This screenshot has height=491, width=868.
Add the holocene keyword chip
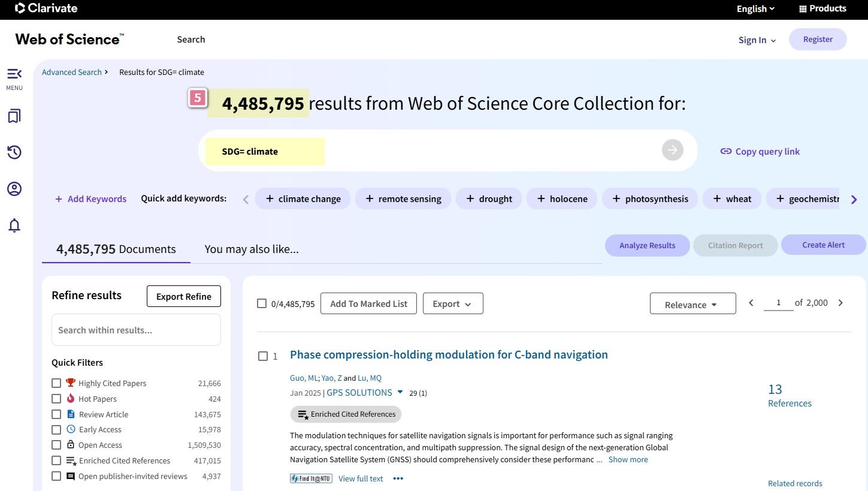click(562, 199)
